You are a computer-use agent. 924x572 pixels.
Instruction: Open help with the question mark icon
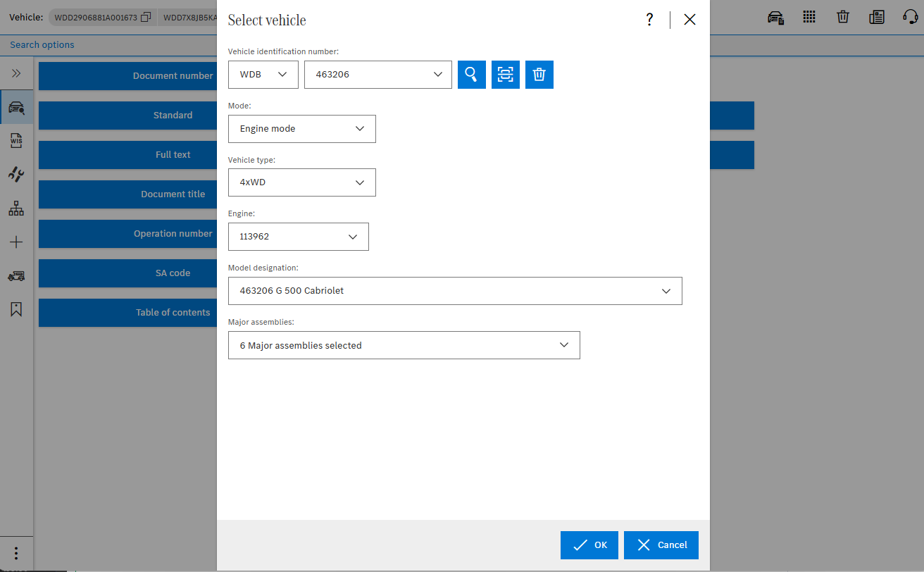tap(649, 20)
